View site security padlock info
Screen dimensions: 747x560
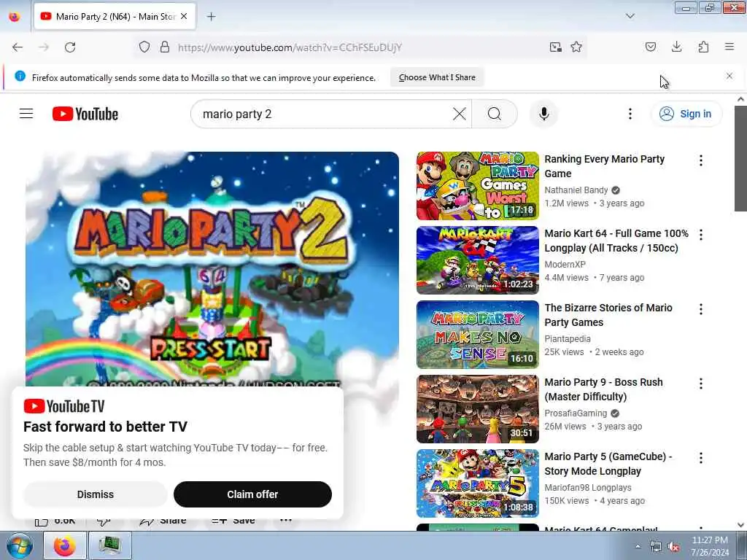(165, 47)
